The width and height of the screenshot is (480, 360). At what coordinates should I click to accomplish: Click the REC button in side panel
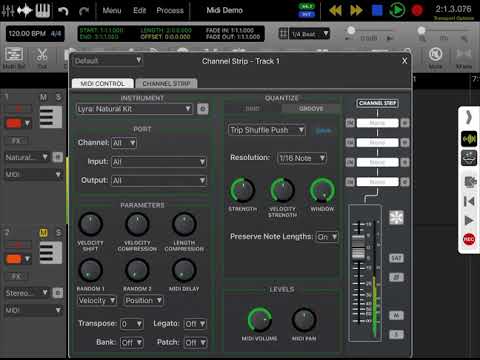(x=469, y=239)
